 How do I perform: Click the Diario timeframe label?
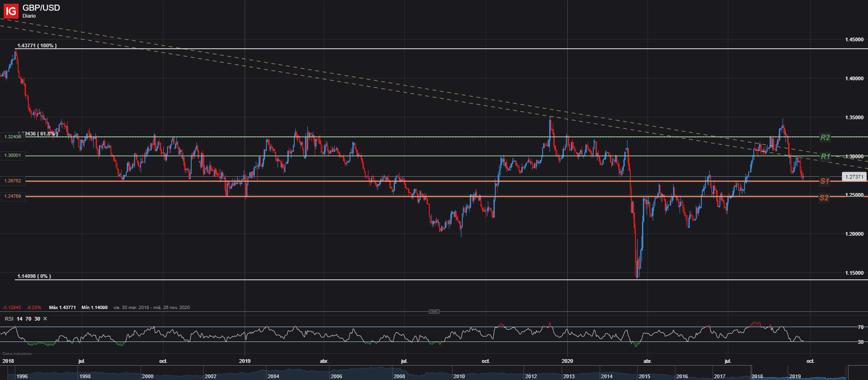tap(29, 16)
